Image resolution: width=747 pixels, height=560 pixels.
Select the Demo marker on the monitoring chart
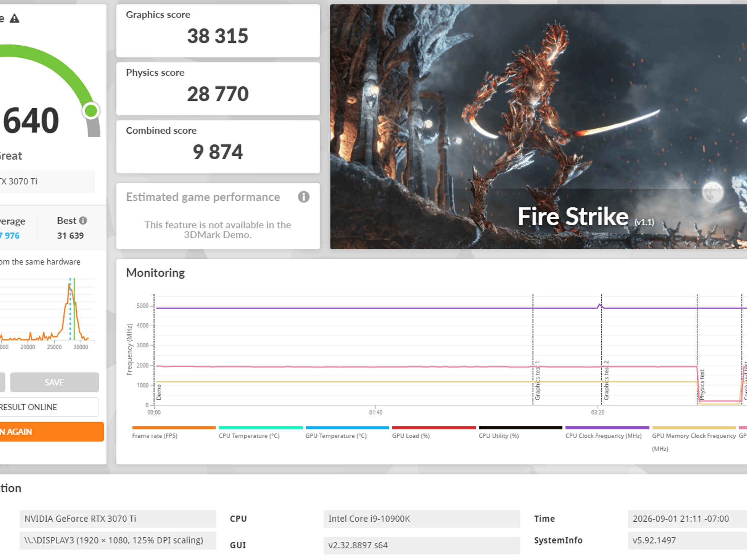tap(159, 392)
